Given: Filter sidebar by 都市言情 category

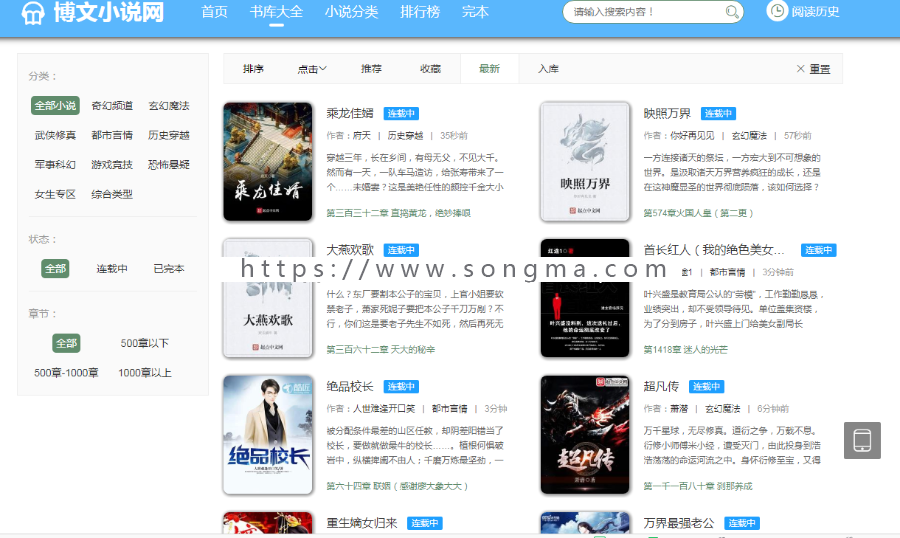Looking at the screenshot, I should point(112,136).
